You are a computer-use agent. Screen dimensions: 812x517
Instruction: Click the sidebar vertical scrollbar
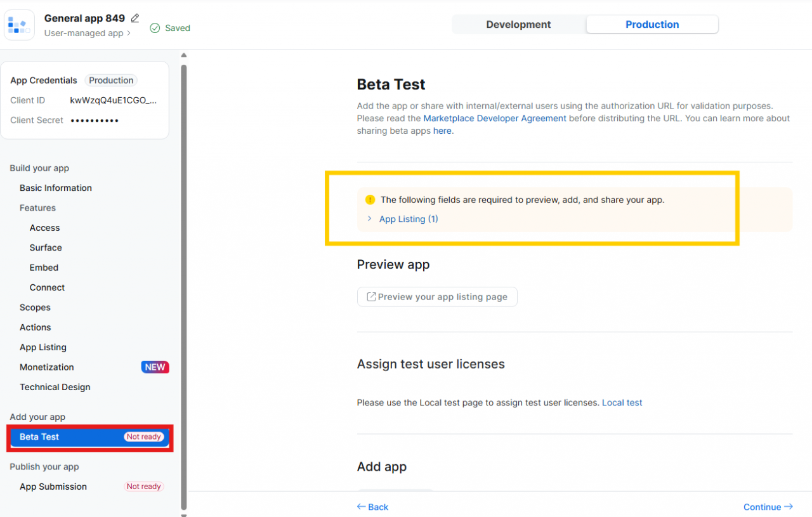click(184, 287)
